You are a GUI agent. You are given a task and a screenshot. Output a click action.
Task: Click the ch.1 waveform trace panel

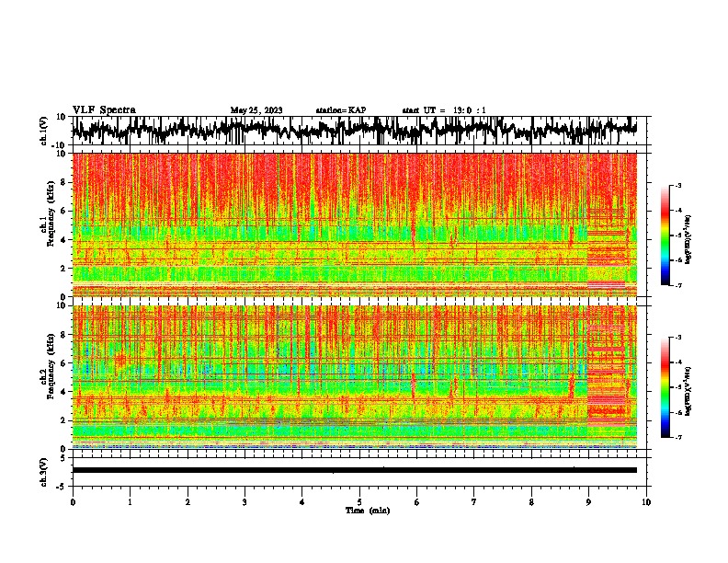361,131
